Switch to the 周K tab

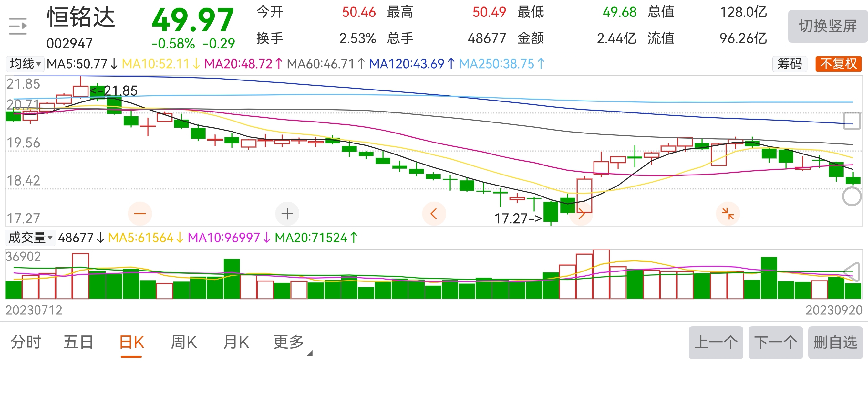(x=184, y=342)
